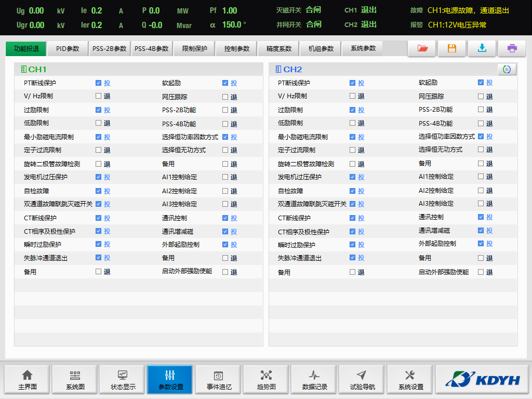Enable CH2 网压跟踪 checkbox
Screen dimensions: 532x399
pyautogui.click(x=481, y=96)
